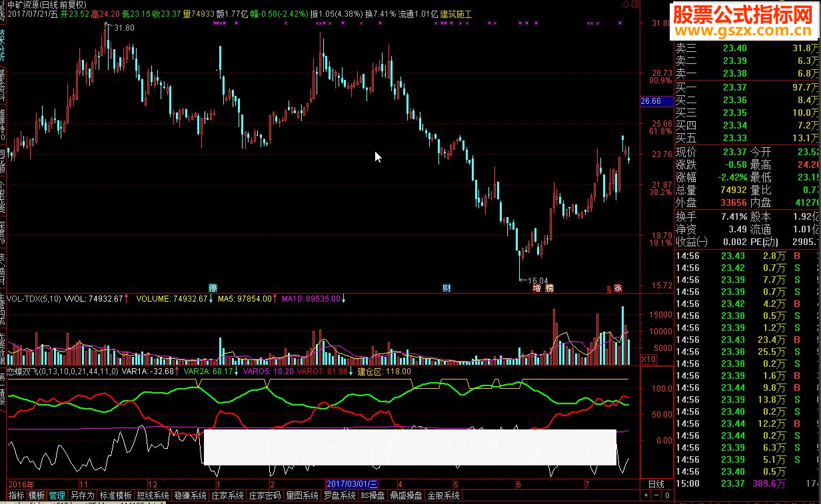Switch to 鼎盛操盘 template
The width and height of the screenshot is (821, 504).
coord(406,495)
